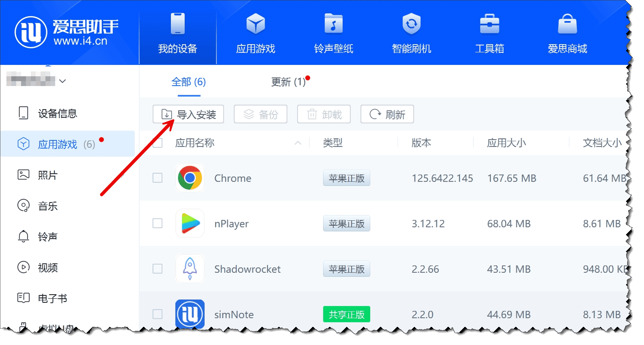The height and width of the screenshot is (345, 644).
Task: Click document size 8.13 MB
Action: [x=602, y=315]
